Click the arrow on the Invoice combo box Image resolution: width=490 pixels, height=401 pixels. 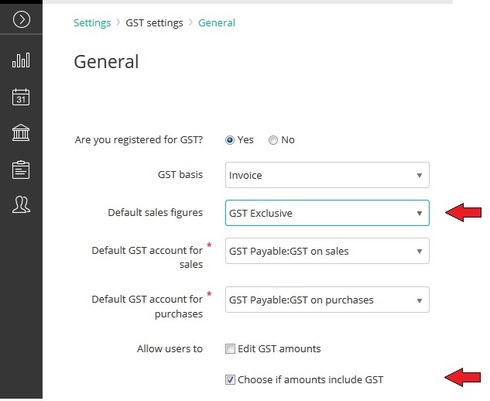419,175
